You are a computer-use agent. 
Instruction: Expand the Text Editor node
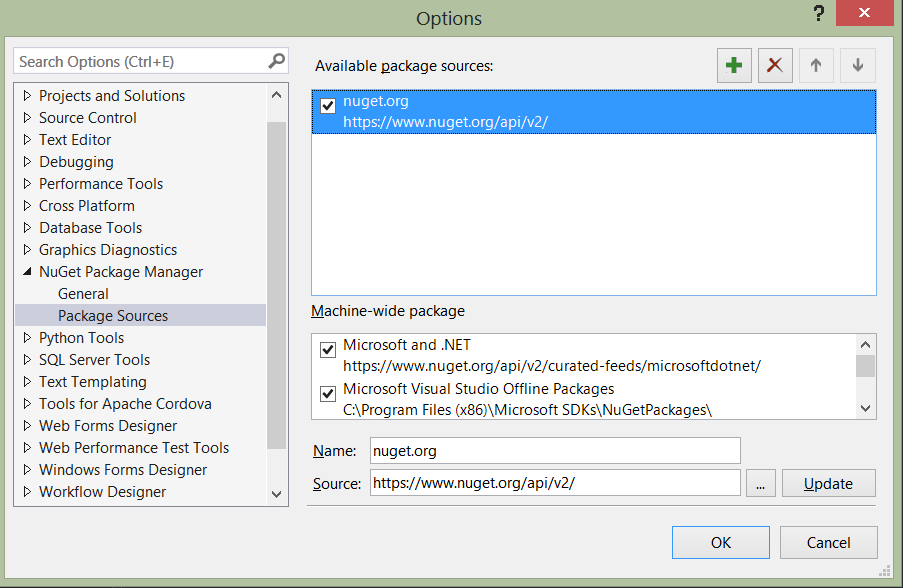coord(27,140)
